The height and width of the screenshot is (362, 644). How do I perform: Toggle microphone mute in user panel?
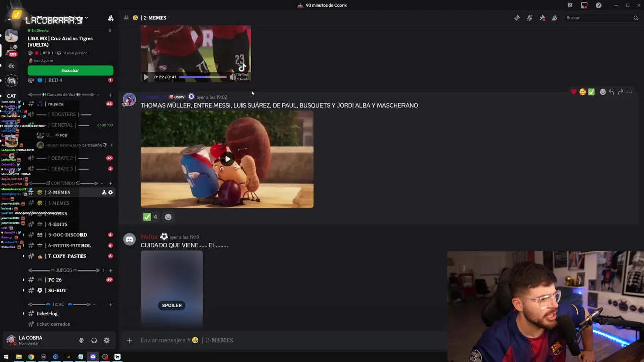click(81, 340)
